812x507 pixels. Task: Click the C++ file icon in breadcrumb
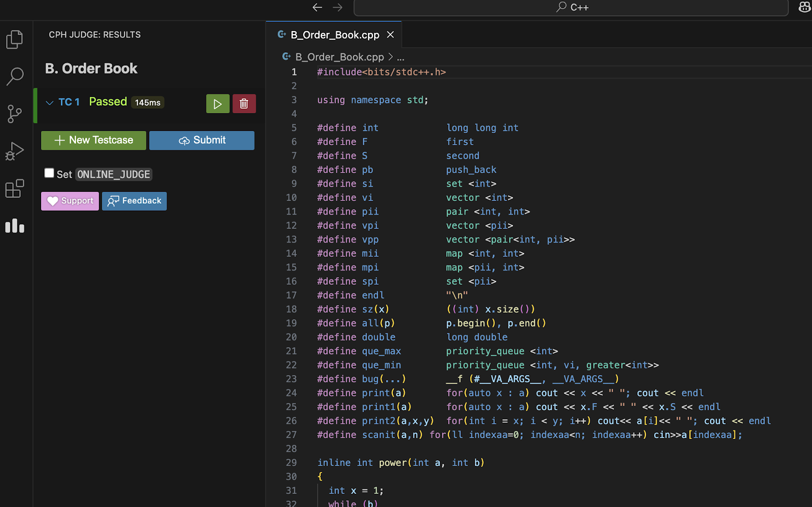[x=287, y=57]
